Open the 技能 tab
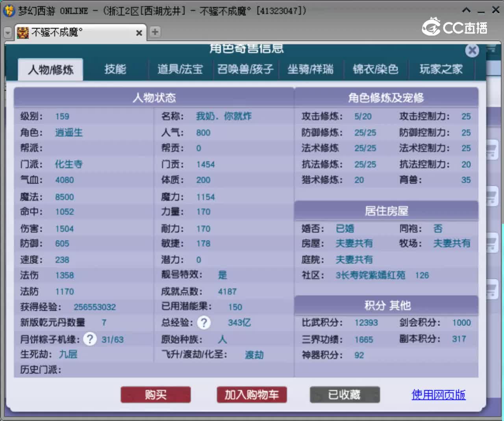Viewport: 504px width, 421px height. coord(115,69)
